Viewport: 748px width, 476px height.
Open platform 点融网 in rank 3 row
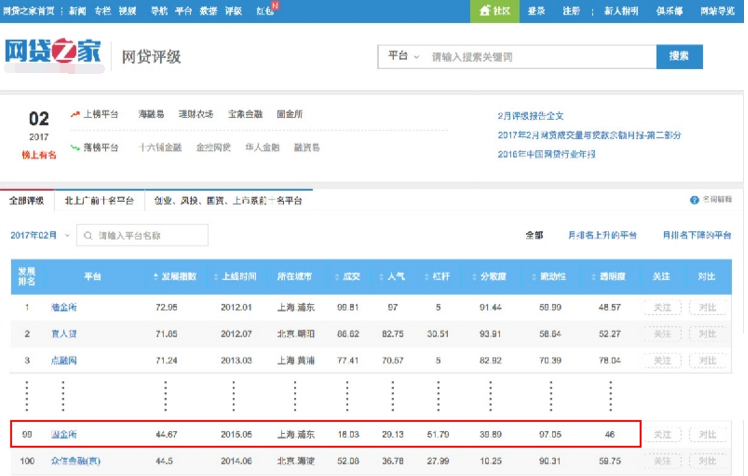pyautogui.click(x=64, y=361)
